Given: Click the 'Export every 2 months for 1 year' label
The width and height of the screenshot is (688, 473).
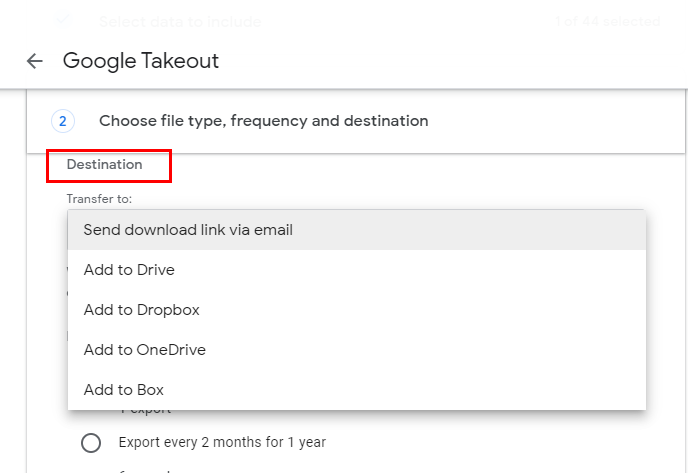Looking at the screenshot, I should coord(222,442).
